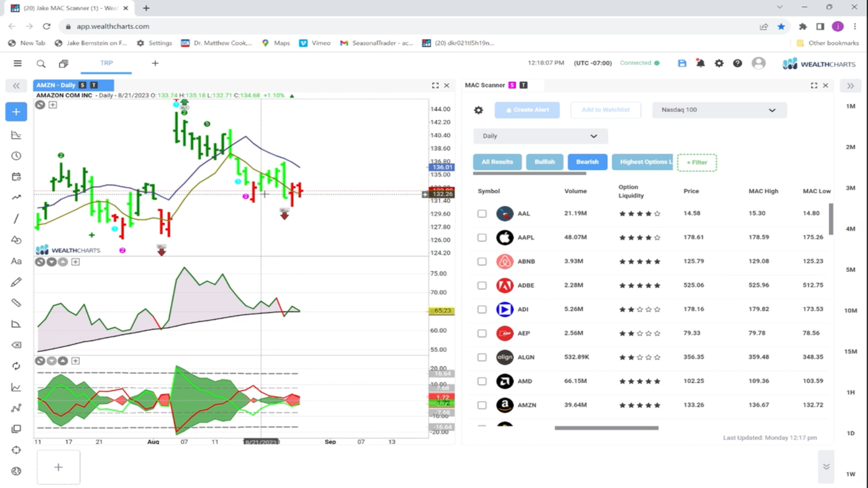
Task: Select the 1D timeframe in right bar
Action: (850, 433)
